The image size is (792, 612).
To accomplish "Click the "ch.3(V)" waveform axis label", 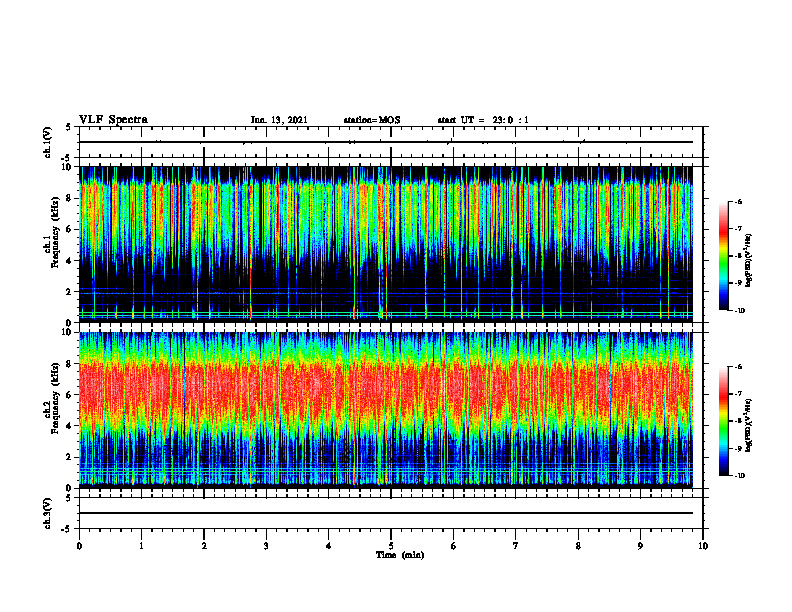I will pos(48,513).
